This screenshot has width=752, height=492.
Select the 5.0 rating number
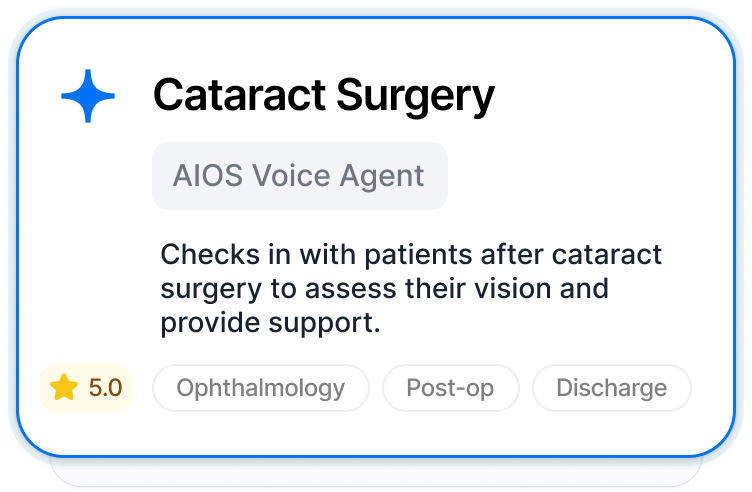(x=105, y=388)
